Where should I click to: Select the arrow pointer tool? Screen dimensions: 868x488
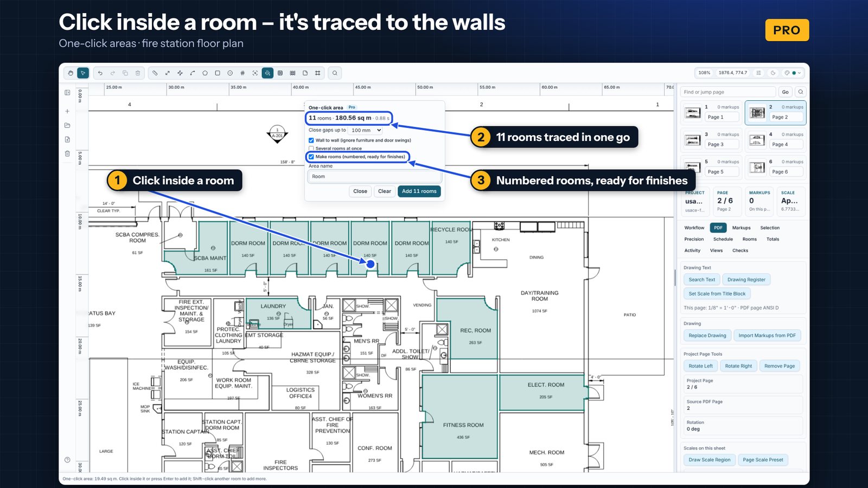coord(83,73)
